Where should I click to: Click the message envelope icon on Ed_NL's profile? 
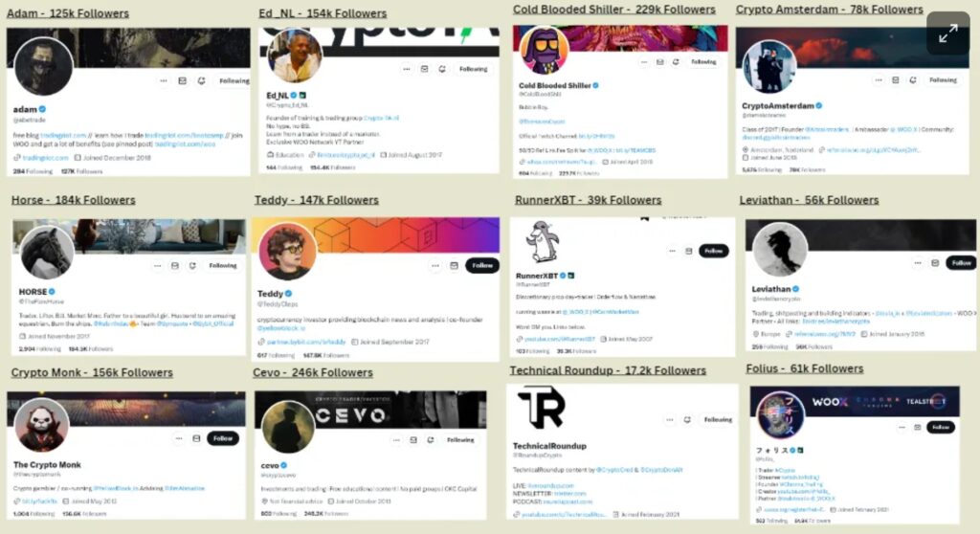[x=424, y=69]
